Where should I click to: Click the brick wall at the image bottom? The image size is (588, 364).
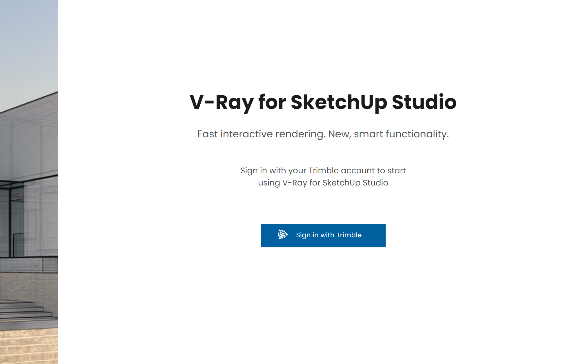[29, 346]
